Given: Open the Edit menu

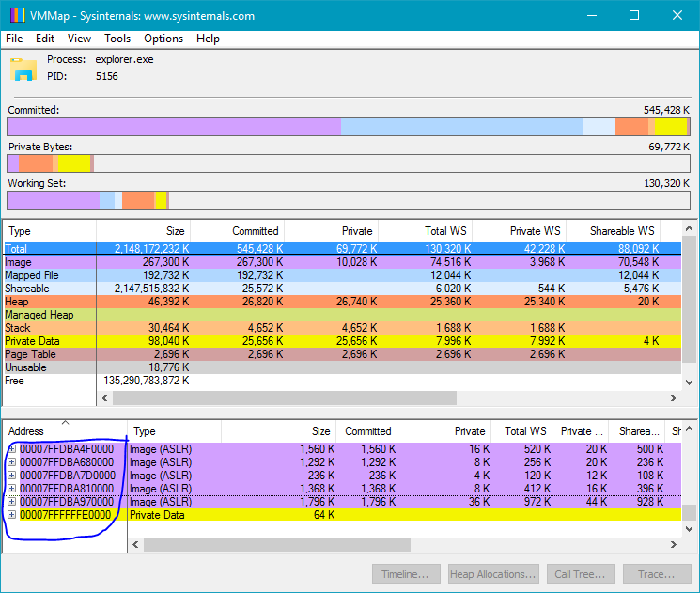Looking at the screenshot, I should [45, 39].
